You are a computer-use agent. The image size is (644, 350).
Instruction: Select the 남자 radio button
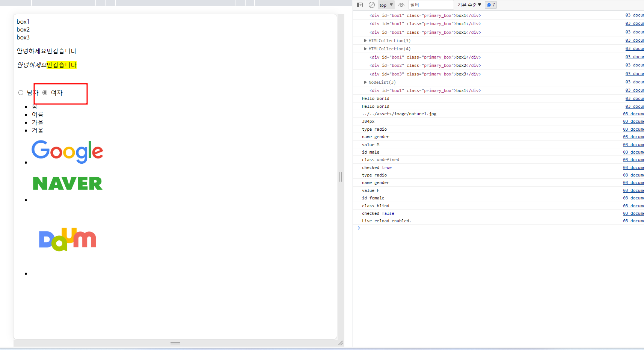[21, 93]
